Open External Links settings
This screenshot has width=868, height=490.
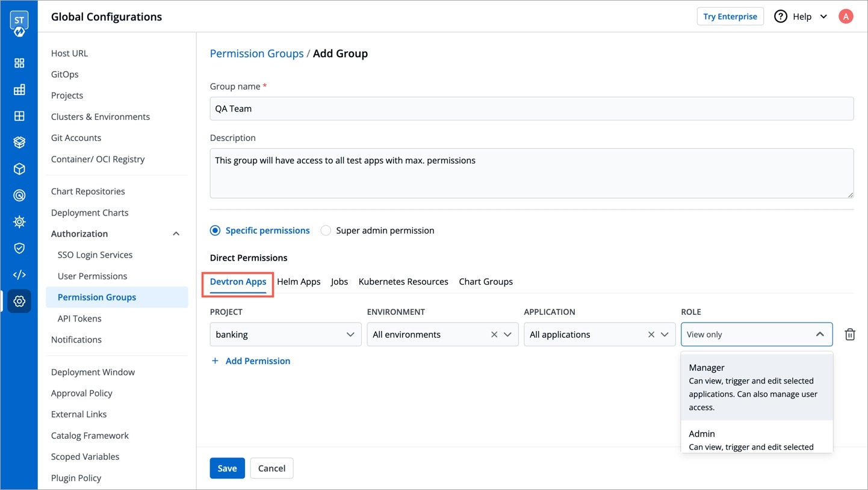pos(79,414)
